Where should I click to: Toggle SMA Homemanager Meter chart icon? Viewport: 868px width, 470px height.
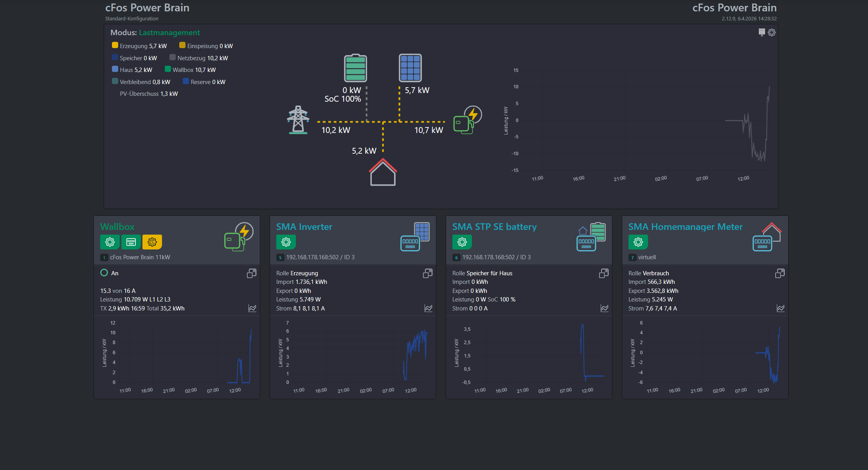(x=781, y=309)
